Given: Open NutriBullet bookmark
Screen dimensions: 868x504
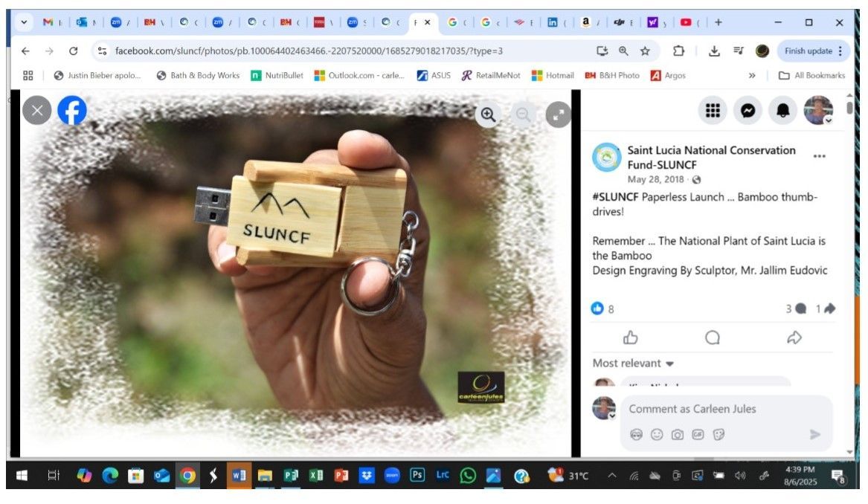Looking at the screenshot, I should 277,75.
